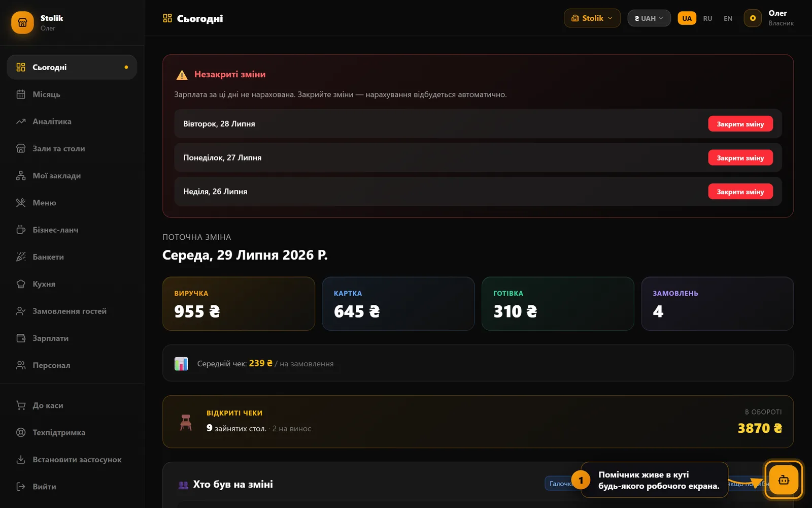The width and height of the screenshot is (812, 508).
Task: Open the Меню sidebar item
Action: [72, 203]
